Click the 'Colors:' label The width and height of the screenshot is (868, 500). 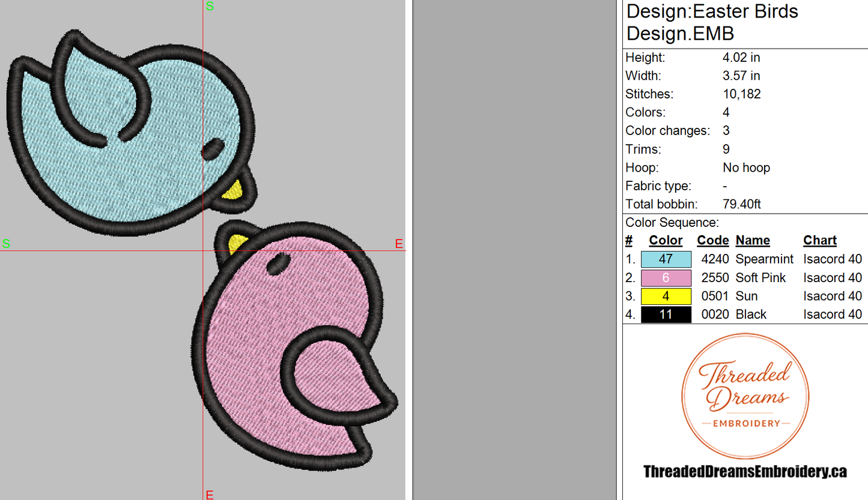(x=645, y=113)
